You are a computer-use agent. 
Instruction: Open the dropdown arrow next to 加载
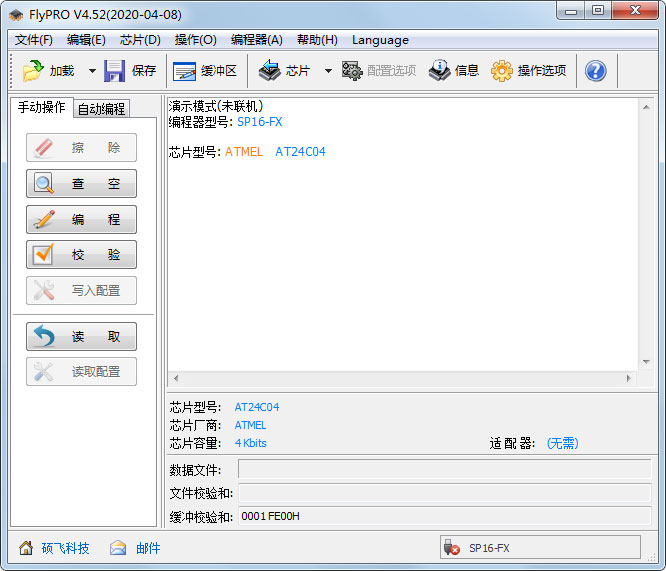pyautogui.click(x=92, y=71)
